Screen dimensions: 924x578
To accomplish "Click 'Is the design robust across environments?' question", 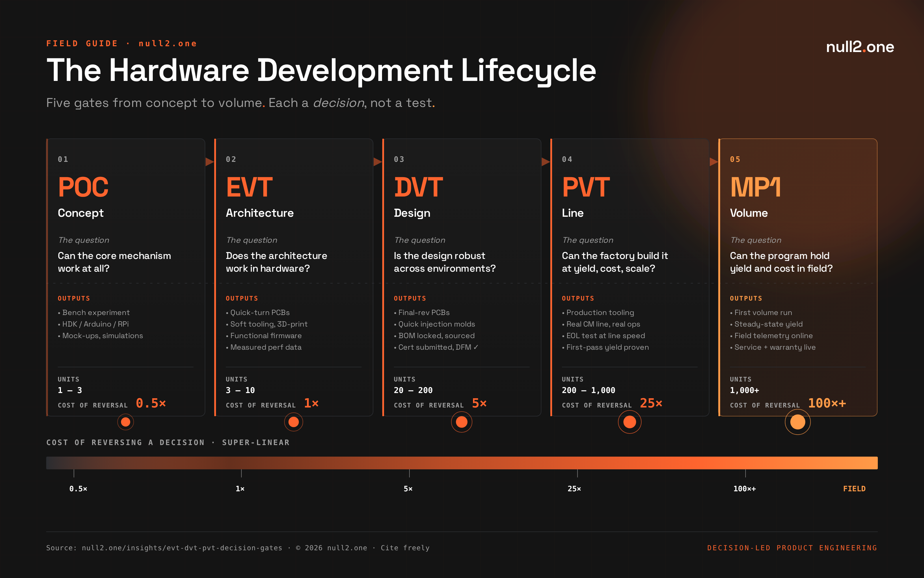I will click(x=445, y=262).
